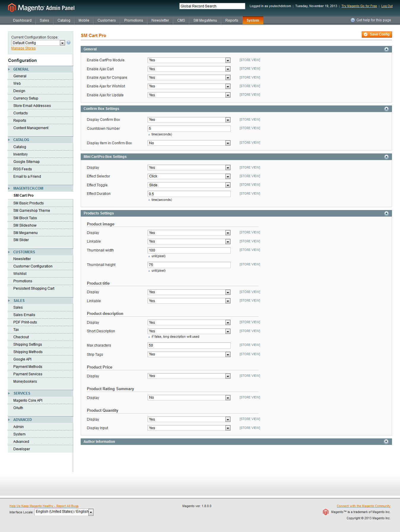Open the Display Input dropdown
This screenshot has height=532, width=400.
(x=189, y=428)
